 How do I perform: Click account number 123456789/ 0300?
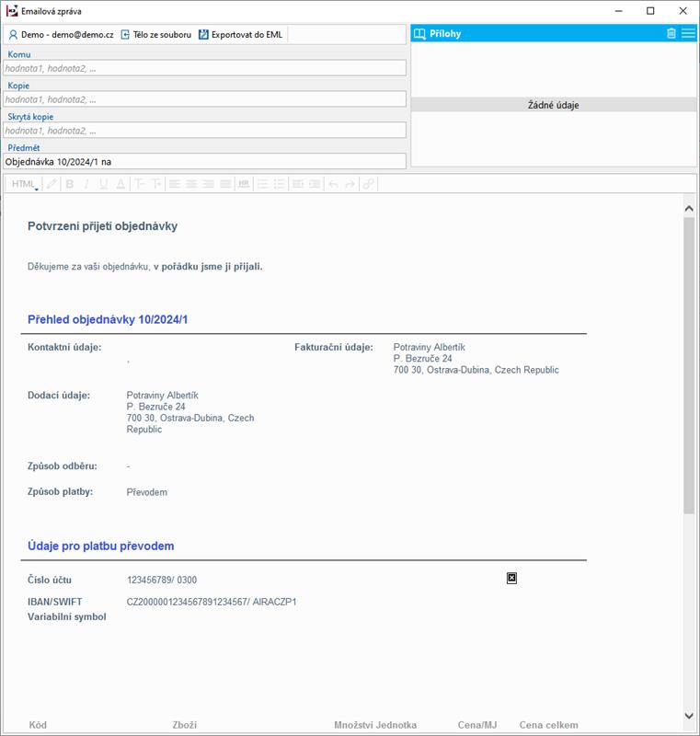[162, 581]
